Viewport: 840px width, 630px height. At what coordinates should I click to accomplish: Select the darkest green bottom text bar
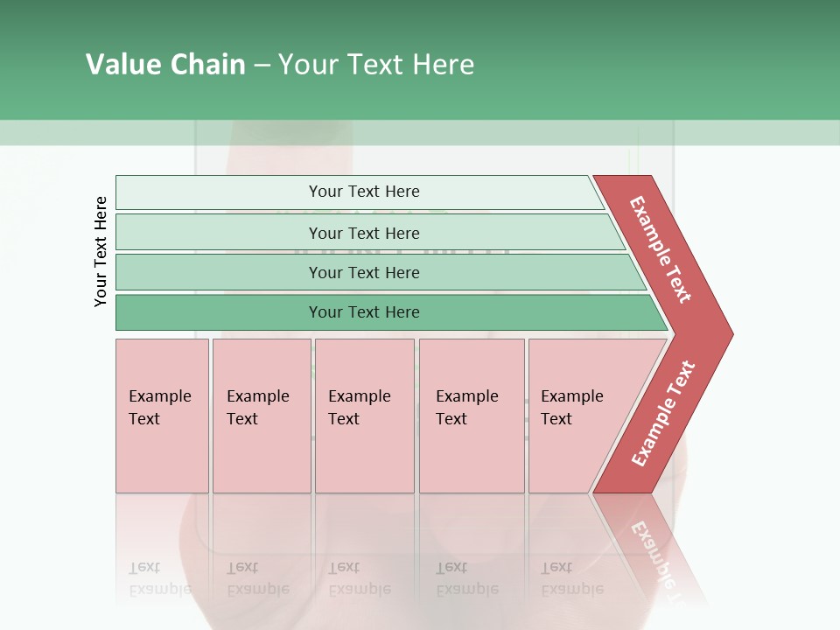(363, 312)
